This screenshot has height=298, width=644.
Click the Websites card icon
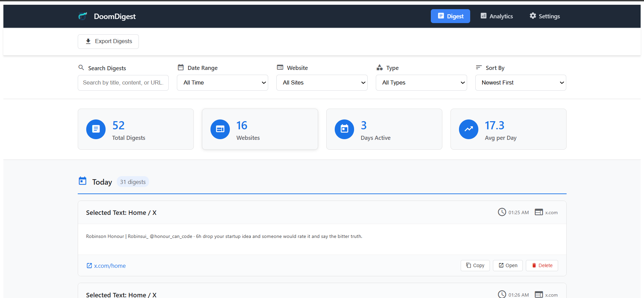pos(220,129)
